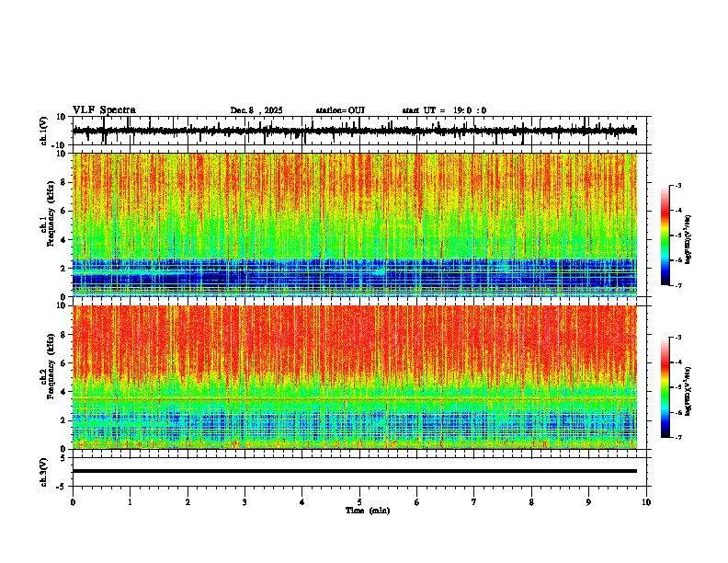This screenshot has height=563, width=728.
Task: Click the black ch.3 voltage line
Action: (354, 471)
